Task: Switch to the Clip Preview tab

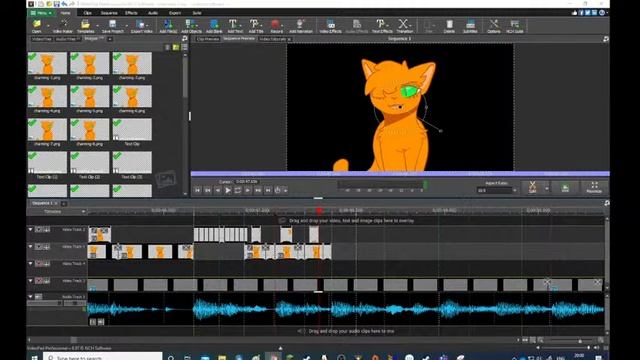Action: pos(208,39)
